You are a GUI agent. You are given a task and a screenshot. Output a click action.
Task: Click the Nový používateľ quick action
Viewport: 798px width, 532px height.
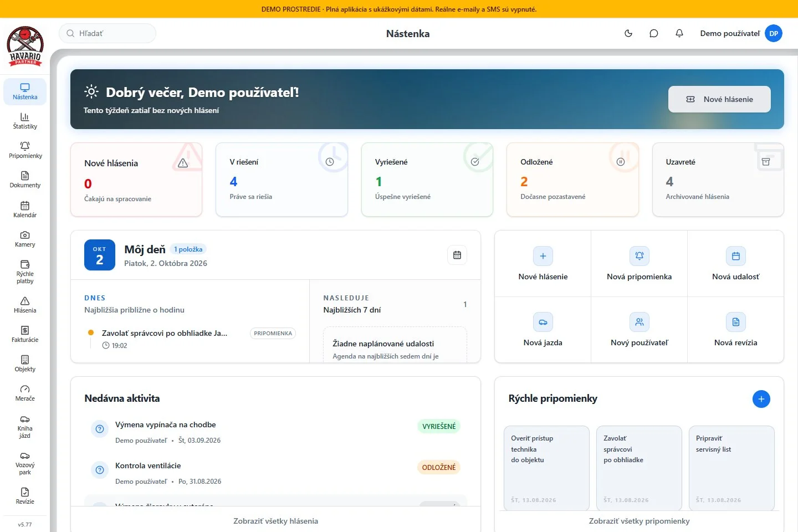640,330
